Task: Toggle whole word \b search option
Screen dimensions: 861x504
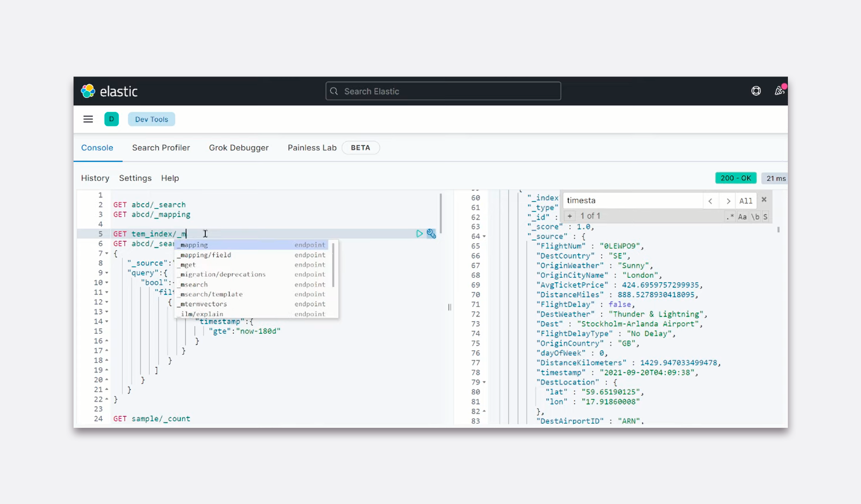Action: tap(755, 216)
